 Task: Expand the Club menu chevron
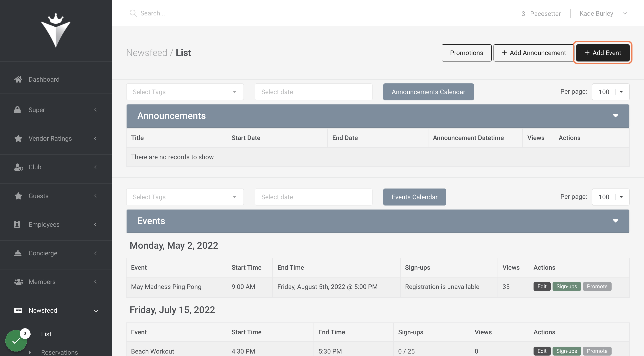[95, 167]
